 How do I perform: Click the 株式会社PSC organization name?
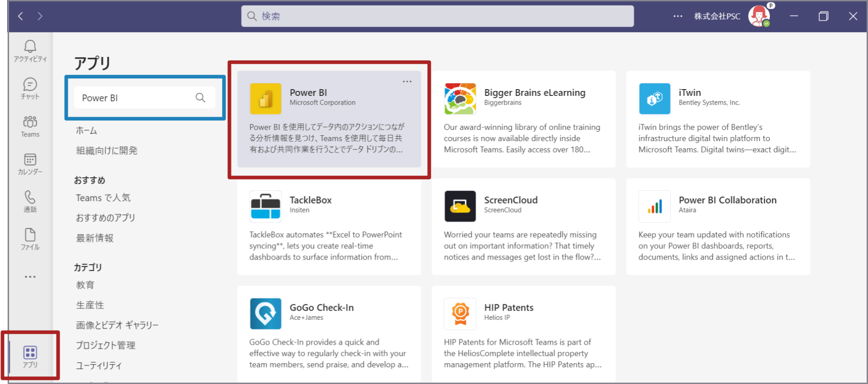[717, 16]
